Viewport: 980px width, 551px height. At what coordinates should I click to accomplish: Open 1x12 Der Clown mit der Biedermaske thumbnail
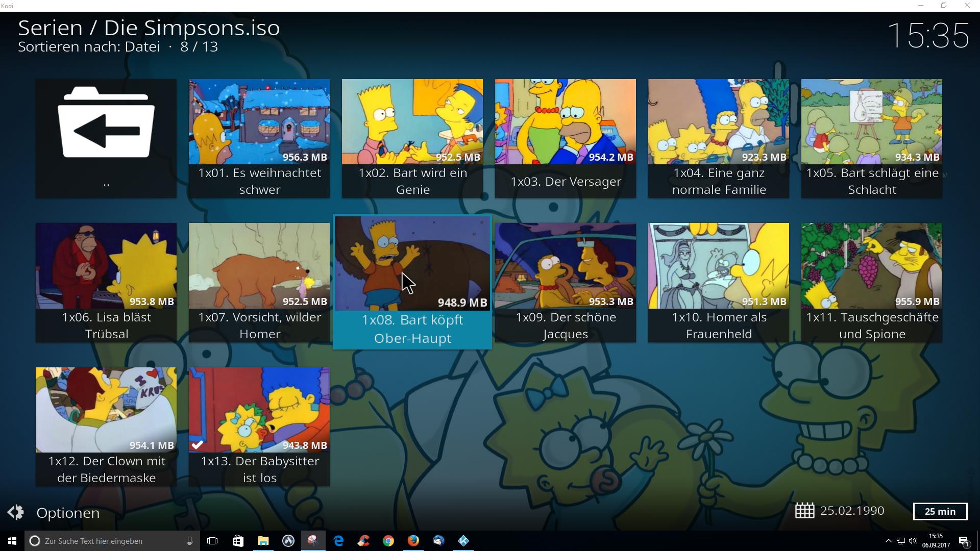[106, 410]
